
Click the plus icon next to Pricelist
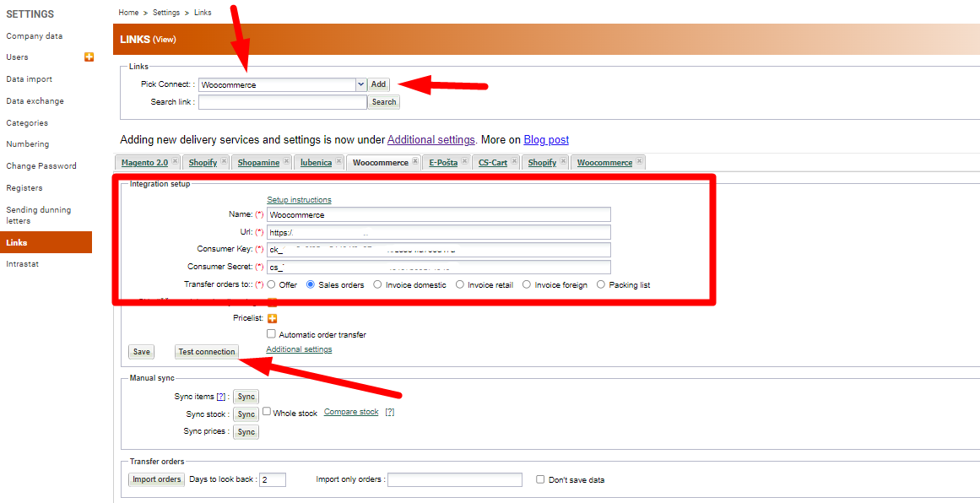(272, 318)
